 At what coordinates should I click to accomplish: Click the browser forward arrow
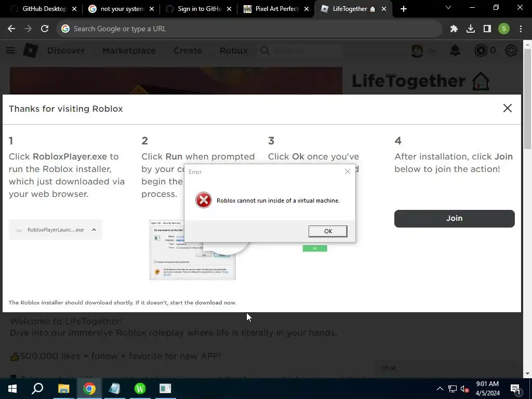[28, 29]
